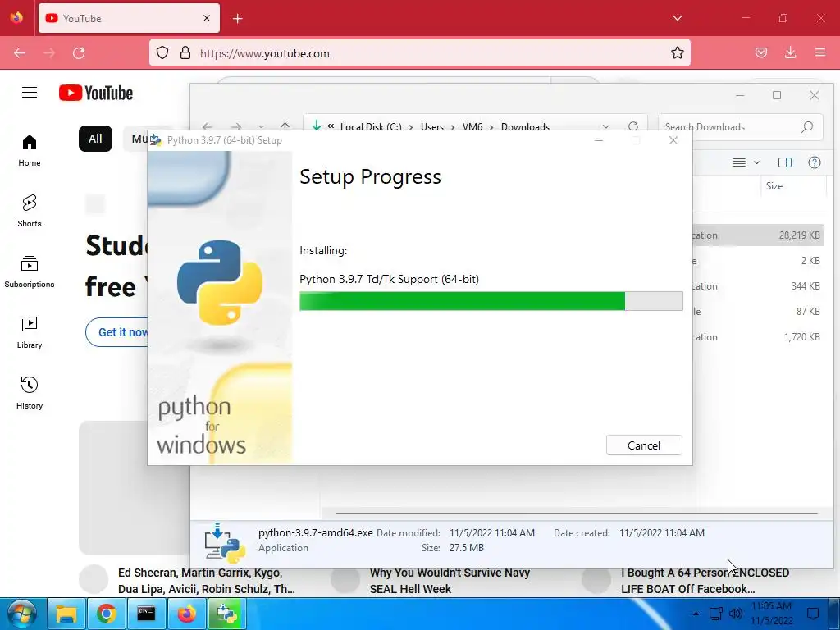Screen dimensions: 840x630
Task: Cancel the Python setup installation
Action: [x=643, y=445]
